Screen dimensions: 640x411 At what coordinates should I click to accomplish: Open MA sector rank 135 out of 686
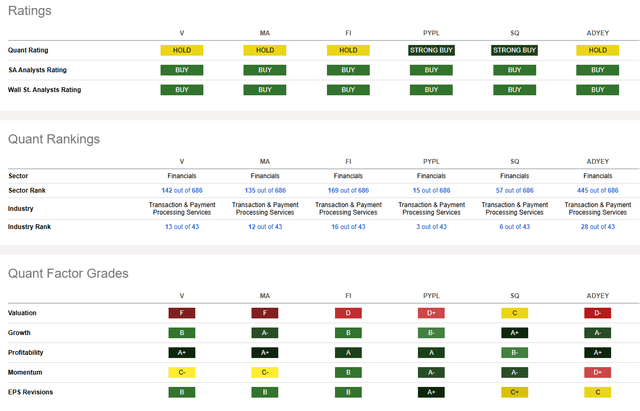(x=265, y=191)
